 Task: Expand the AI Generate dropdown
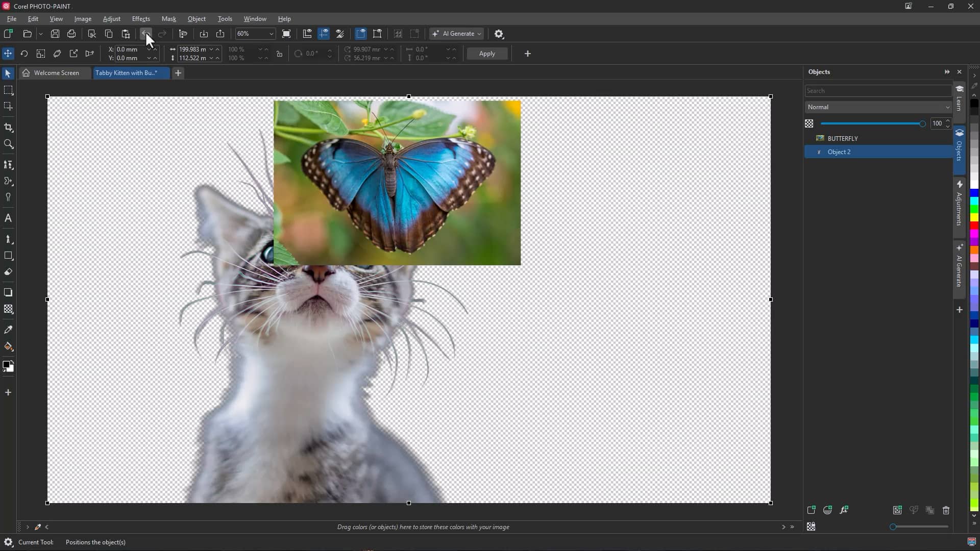[x=479, y=34]
